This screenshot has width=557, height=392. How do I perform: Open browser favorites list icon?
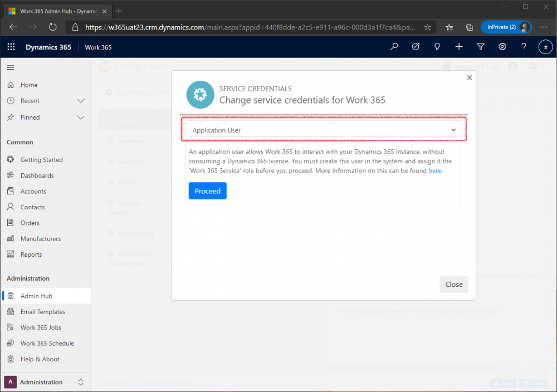[x=449, y=27]
